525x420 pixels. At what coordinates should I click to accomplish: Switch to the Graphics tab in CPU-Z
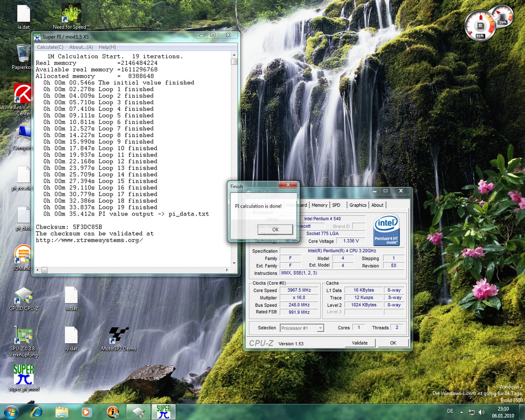coord(358,205)
